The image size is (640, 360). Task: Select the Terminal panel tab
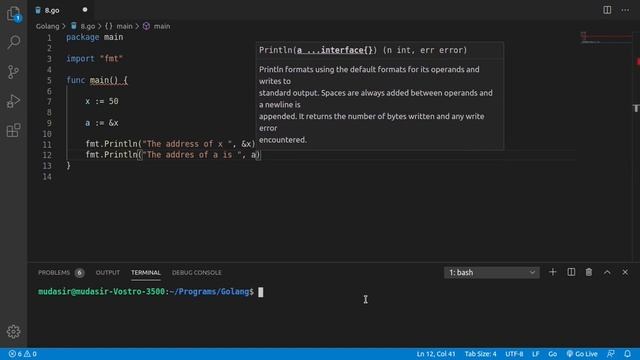coord(146,273)
